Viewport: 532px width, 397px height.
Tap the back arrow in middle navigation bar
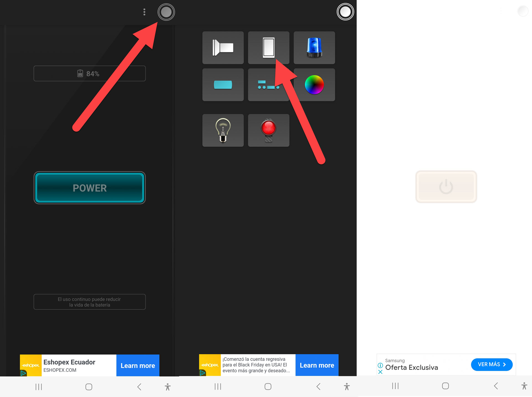[x=318, y=386]
